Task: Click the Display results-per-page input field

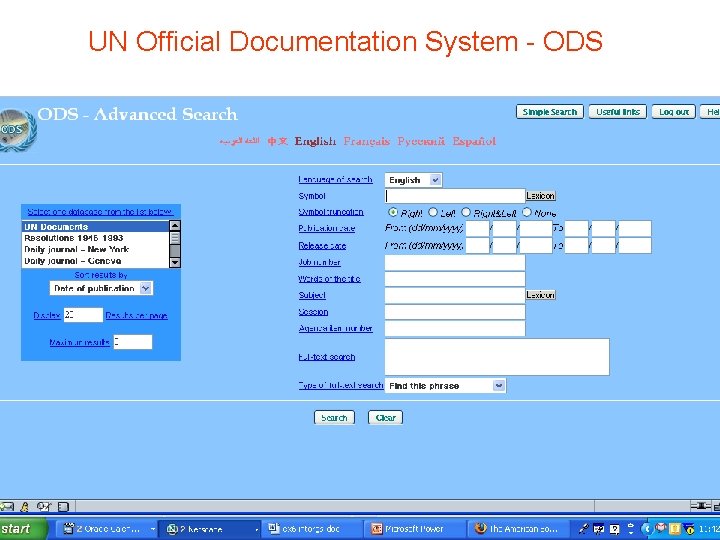Action: point(83,315)
